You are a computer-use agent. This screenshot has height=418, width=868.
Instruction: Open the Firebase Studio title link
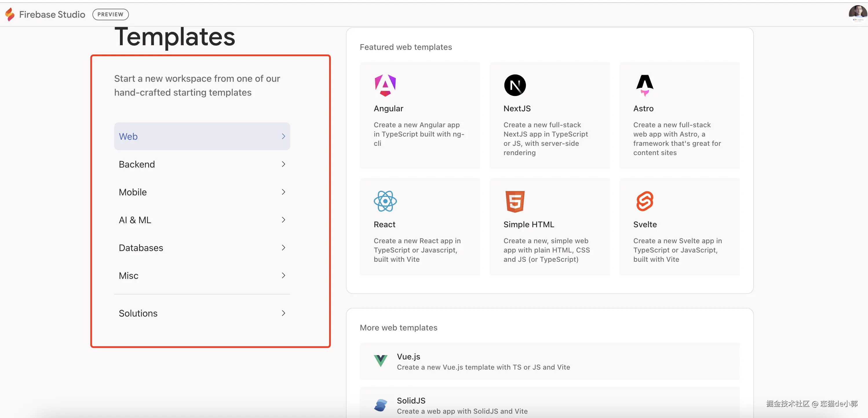pyautogui.click(x=52, y=14)
